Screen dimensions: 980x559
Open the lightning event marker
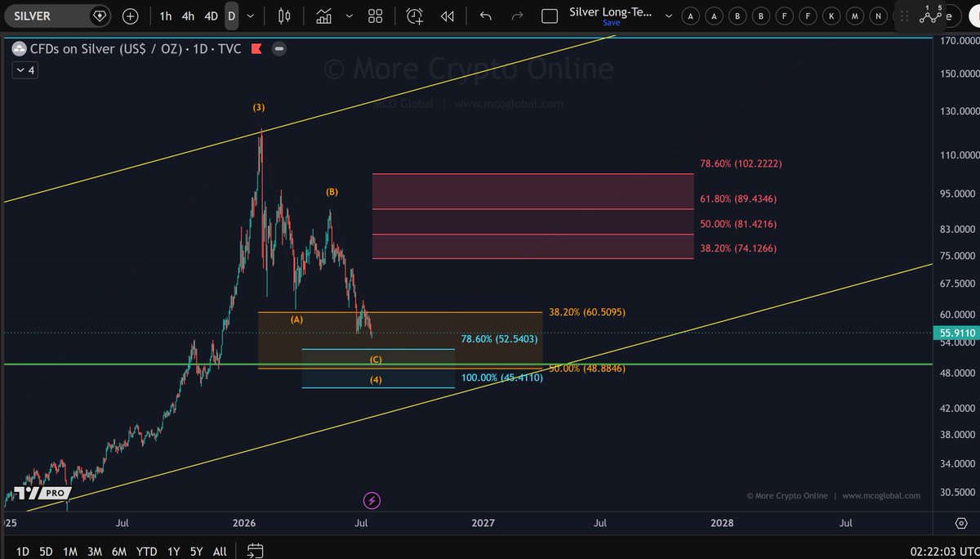372,500
